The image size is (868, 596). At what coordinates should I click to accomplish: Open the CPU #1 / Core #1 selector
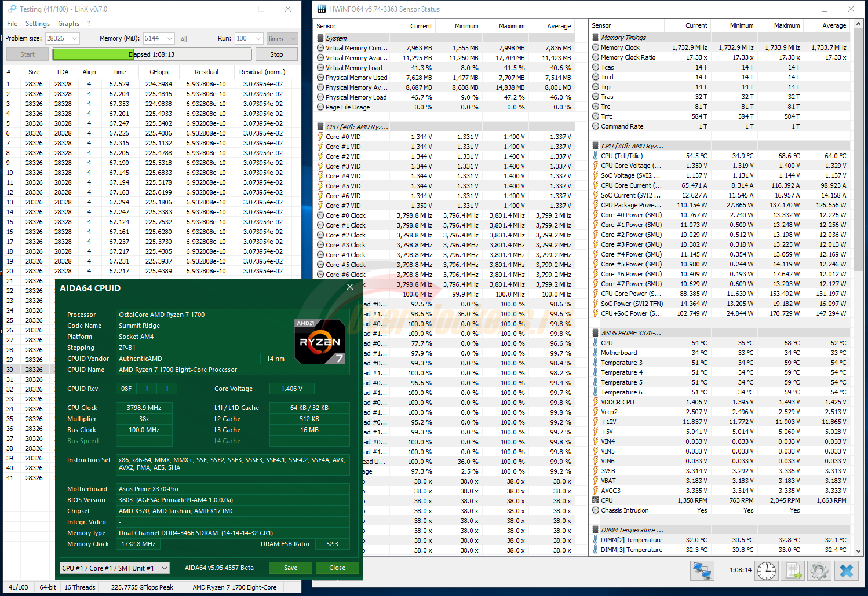115,568
